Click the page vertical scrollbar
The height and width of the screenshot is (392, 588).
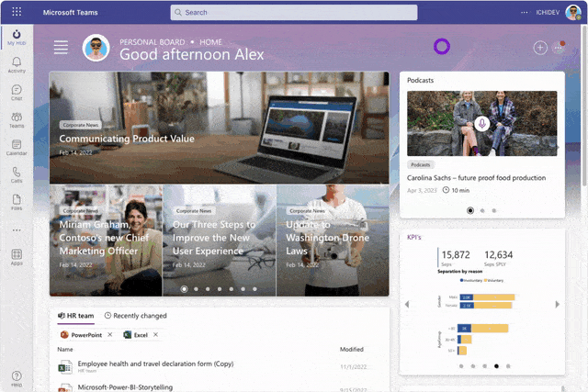(x=584, y=105)
